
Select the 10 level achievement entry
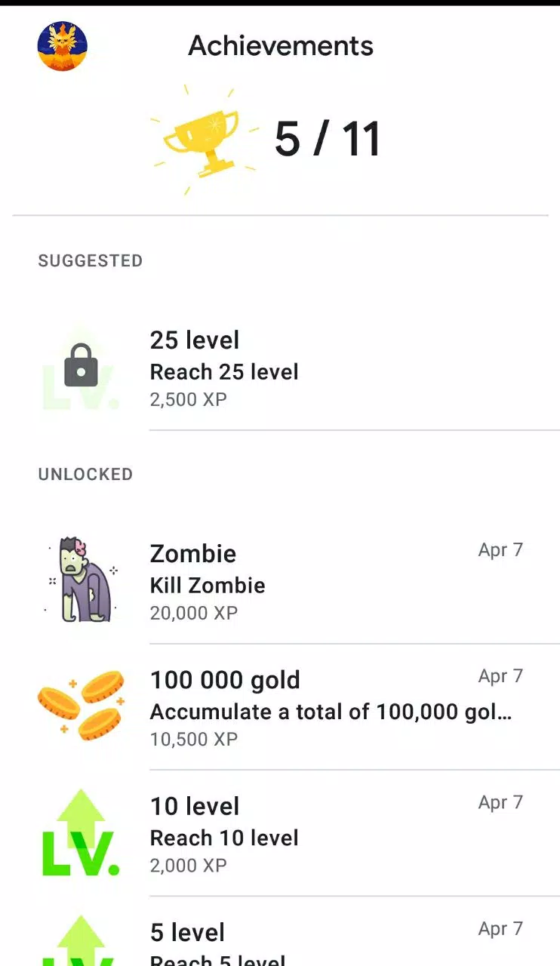point(195,806)
